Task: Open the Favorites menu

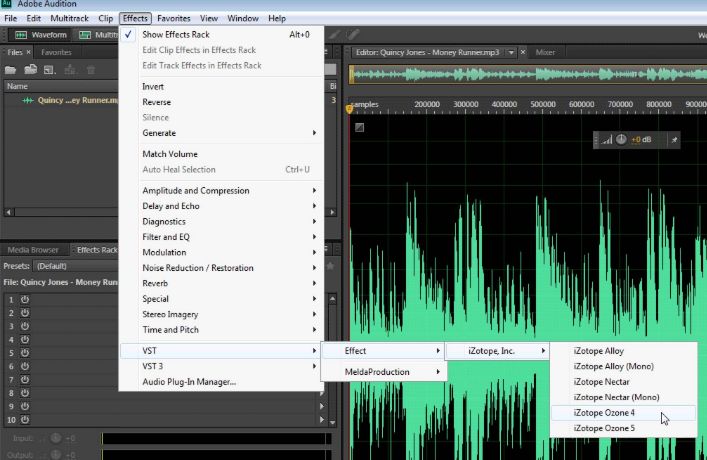Action: pos(174,18)
